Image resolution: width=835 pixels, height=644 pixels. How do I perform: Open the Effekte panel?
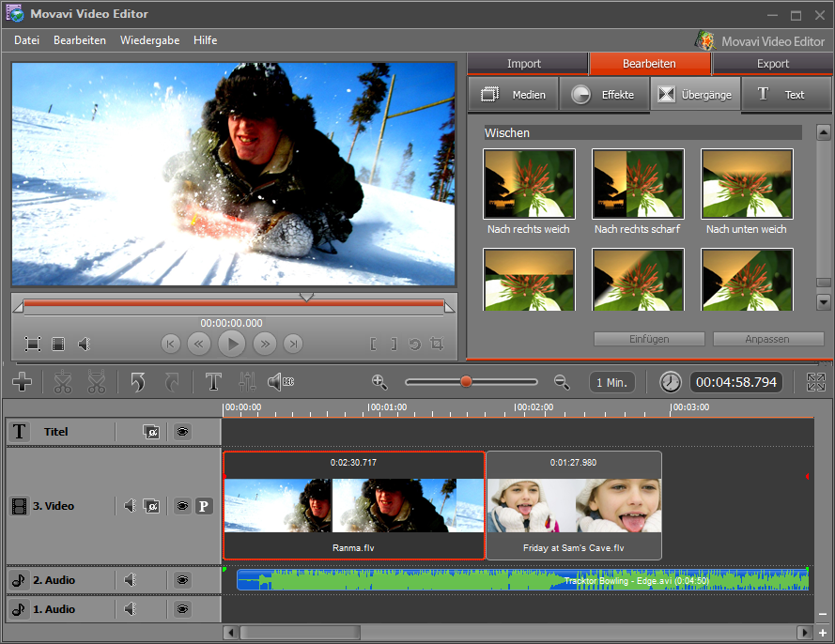point(603,95)
